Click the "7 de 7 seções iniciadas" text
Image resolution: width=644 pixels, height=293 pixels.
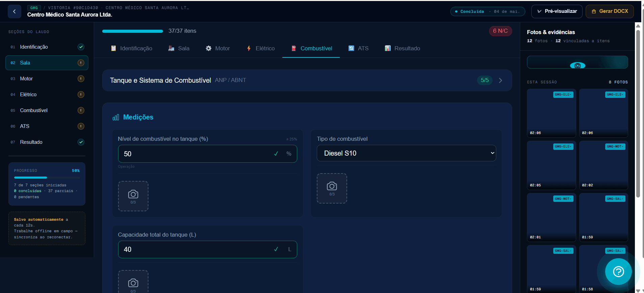click(40, 185)
